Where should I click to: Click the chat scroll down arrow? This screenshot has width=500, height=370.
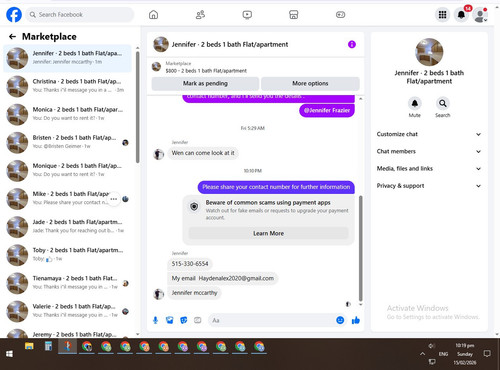(x=360, y=305)
